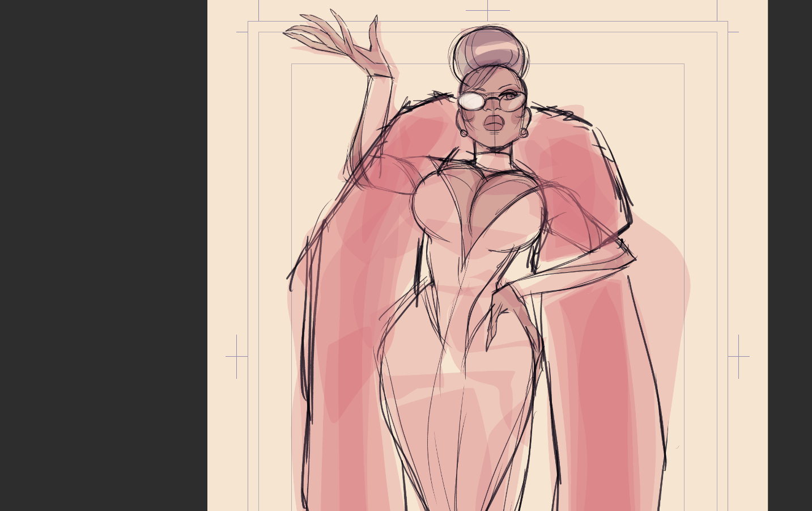Click the left-side crop mark cross
Viewport: 812px width, 511px height.
point(236,356)
